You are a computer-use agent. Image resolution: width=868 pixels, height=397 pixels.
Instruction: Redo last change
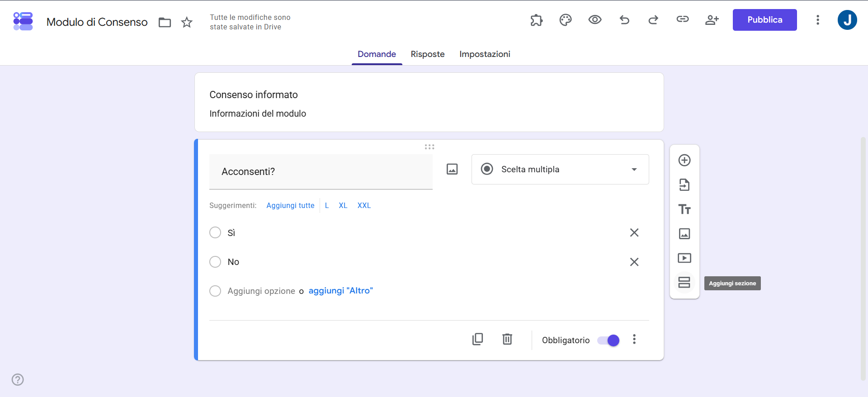(x=653, y=20)
